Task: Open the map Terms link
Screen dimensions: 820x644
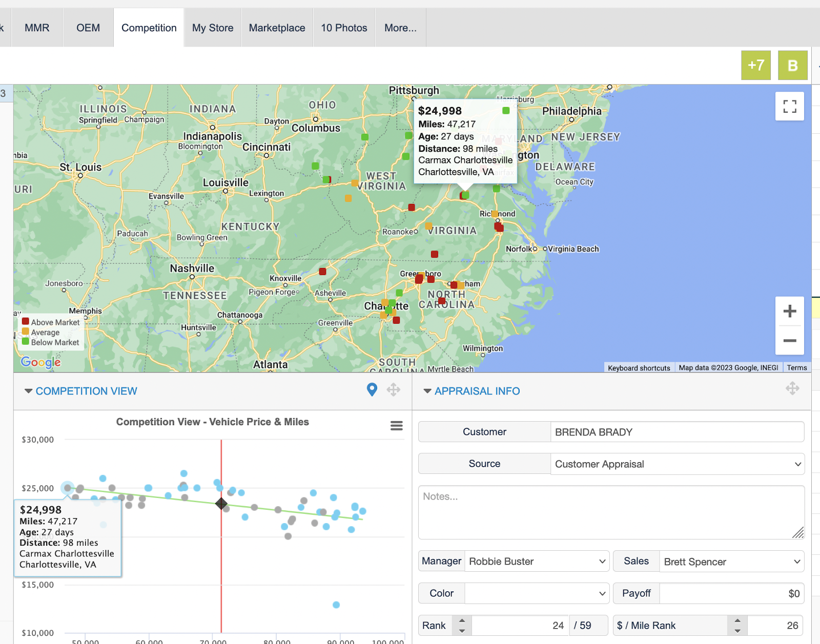Action: pyautogui.click(x=796, y=368)
